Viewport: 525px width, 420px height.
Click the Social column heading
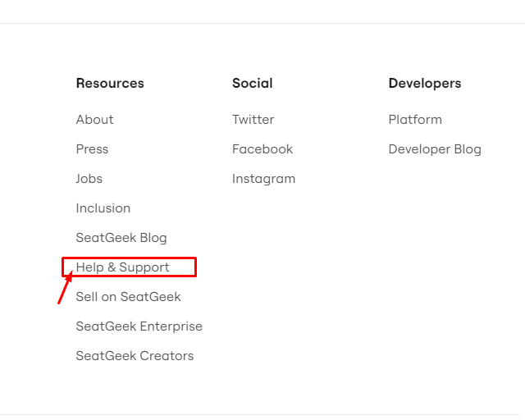coord(253,83)
